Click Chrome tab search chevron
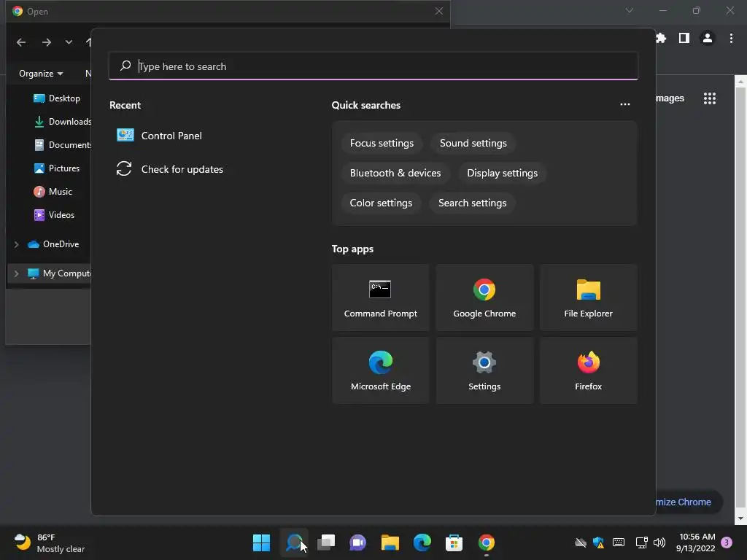Image resolution: width=747 pixels, height=560 pixels. (629, 10)
